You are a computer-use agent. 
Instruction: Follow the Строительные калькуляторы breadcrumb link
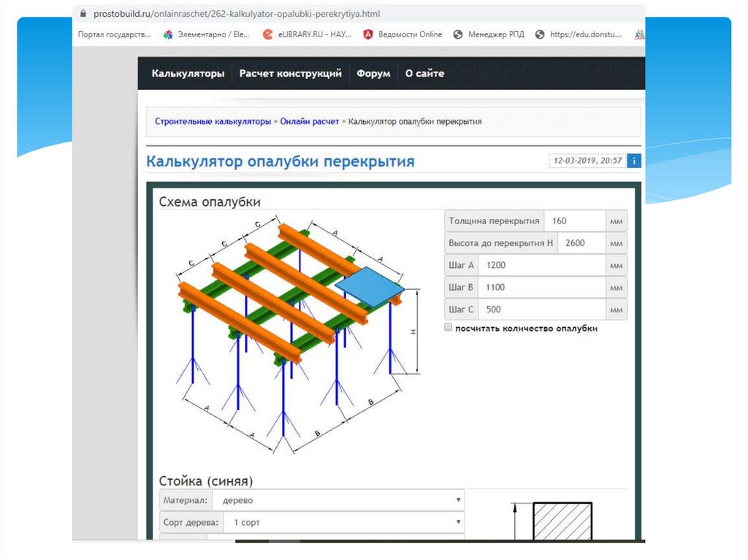pyautogui.click(x=213, y=121)
